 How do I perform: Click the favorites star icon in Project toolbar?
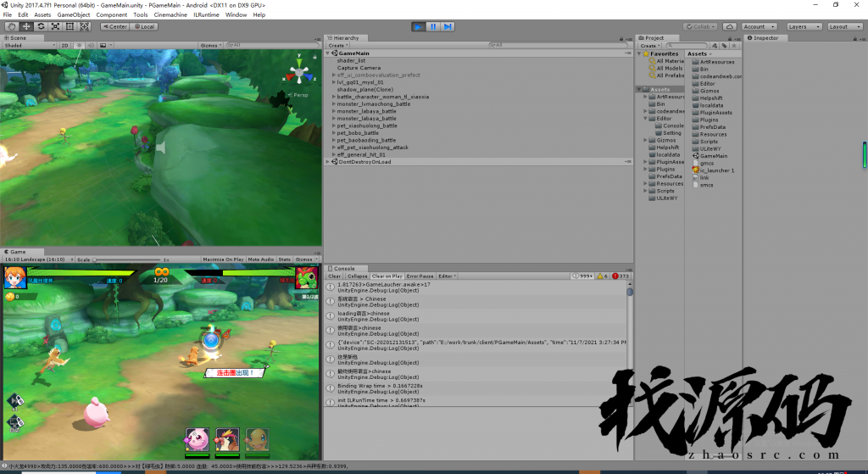click(x=734, y=46)
